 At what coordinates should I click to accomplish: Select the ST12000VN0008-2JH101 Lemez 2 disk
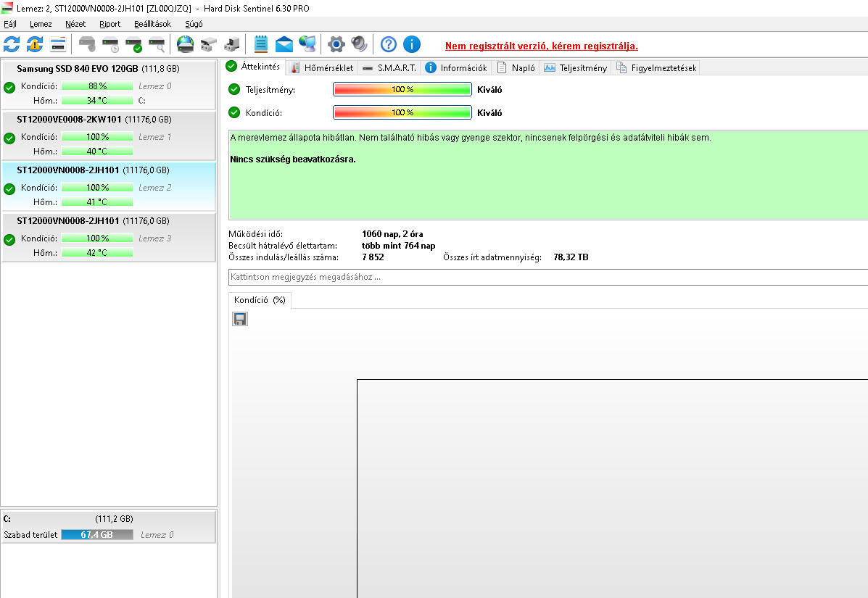point(109,186)
